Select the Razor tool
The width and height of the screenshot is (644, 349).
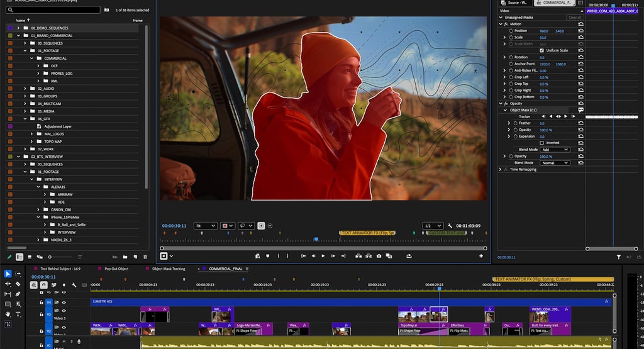18,284
